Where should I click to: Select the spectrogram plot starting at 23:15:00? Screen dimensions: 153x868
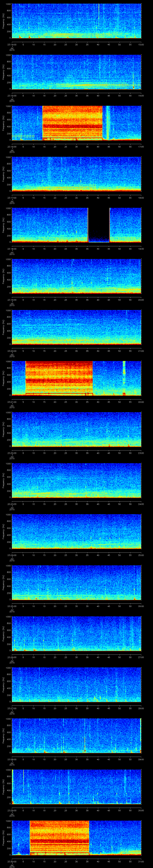[77, 72]
